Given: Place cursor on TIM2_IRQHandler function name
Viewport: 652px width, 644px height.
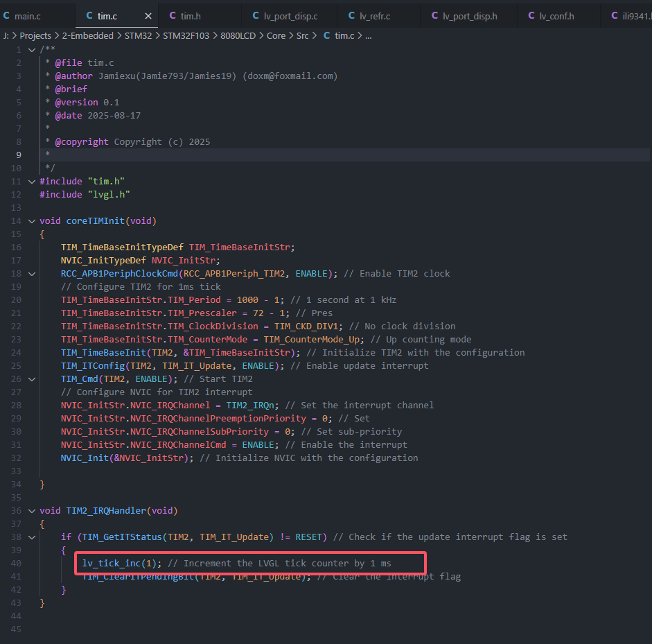Looking at the screenshot, I should 106,511.
